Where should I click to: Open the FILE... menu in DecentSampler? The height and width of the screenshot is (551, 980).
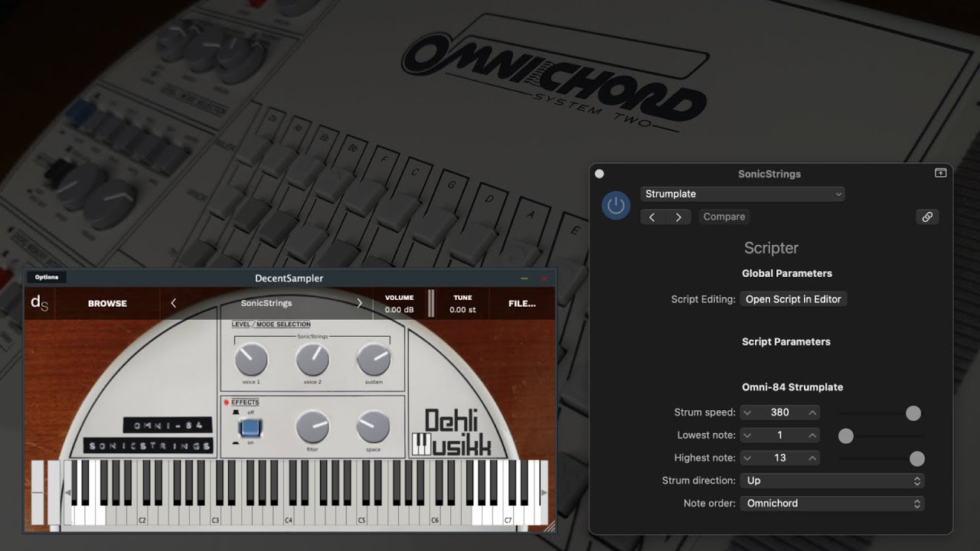(522, 304)
